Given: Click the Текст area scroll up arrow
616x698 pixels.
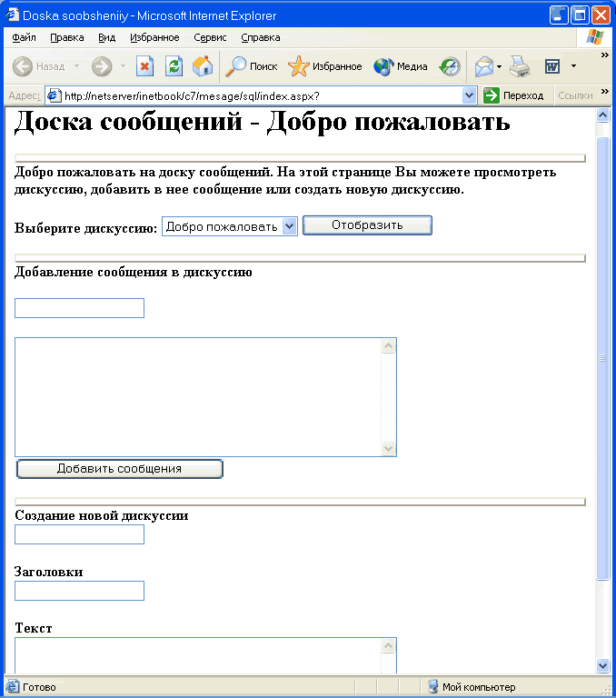Looking at the screenshot, I should click(x=389, y=646).
